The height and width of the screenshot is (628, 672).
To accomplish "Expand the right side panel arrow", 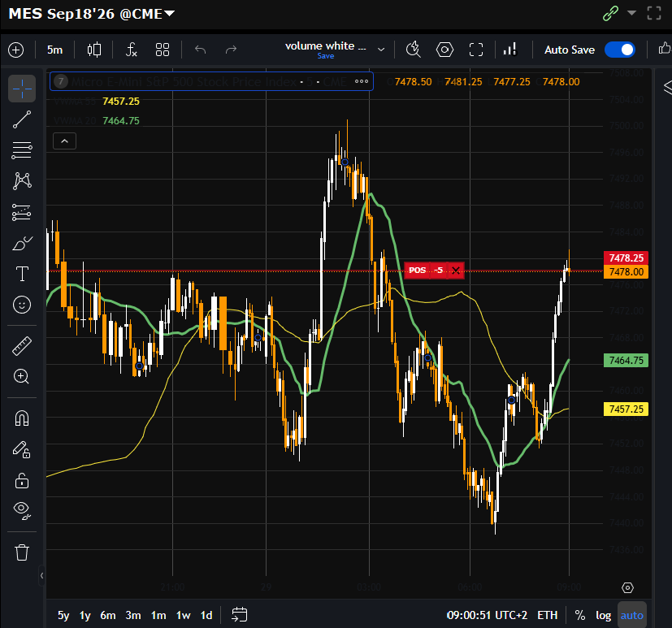I will [x=667, y=87].
